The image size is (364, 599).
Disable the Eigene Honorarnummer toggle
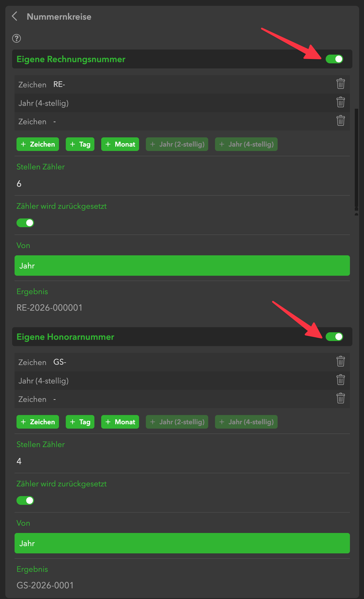pyautogui.click(x=334, y=337)
